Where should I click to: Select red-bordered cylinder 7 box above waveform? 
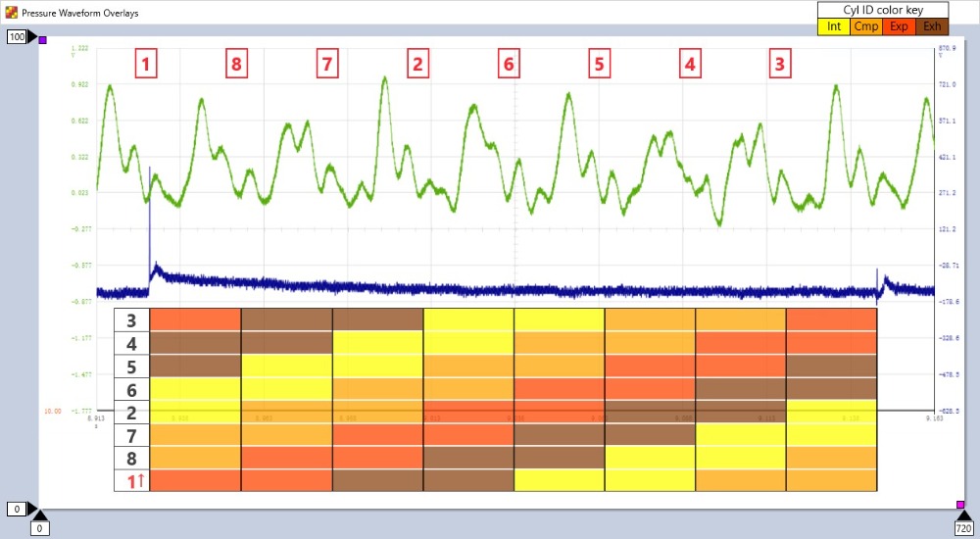click(327, 65)
